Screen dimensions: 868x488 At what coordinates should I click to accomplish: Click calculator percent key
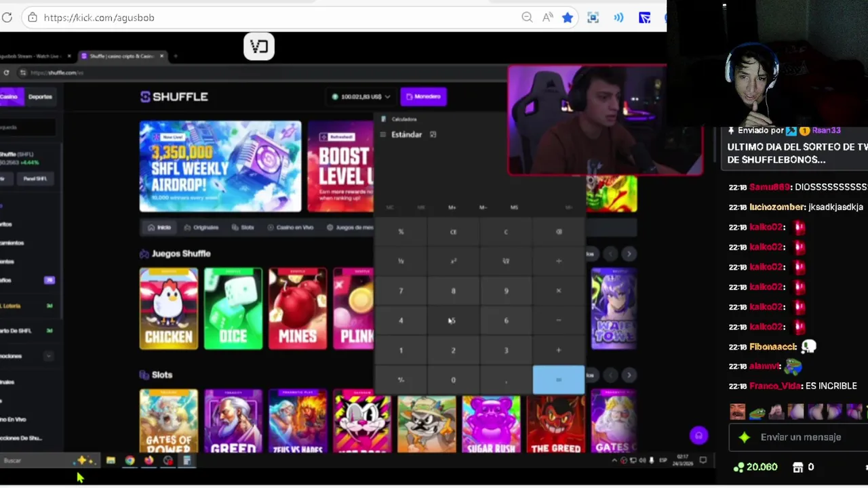[x=401, y=232]
